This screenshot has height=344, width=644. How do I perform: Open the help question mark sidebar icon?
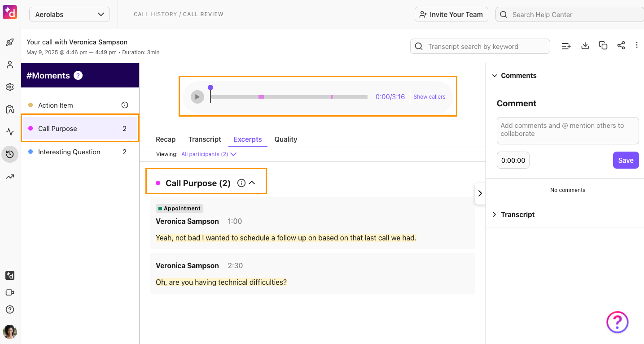[x=10, y=309]
